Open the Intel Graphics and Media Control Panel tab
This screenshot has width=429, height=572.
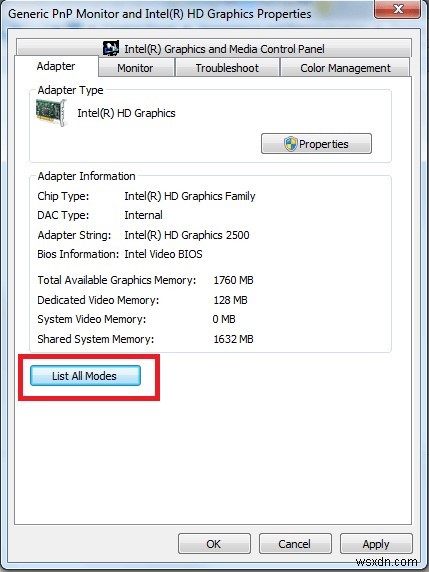pos(214,48)
